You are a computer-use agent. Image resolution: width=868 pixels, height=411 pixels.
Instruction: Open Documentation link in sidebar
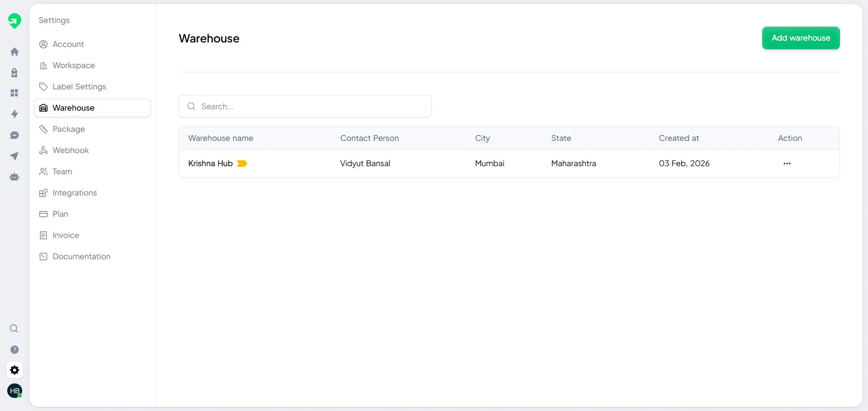click(x=93, y=257)
